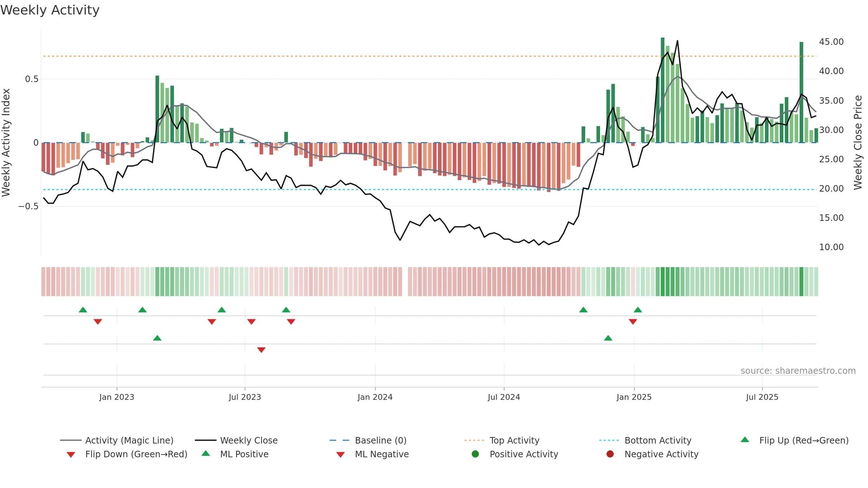Toggle the Top Activity legend entry
Viewport: 868px width, 488px height.
coord(502,440)
